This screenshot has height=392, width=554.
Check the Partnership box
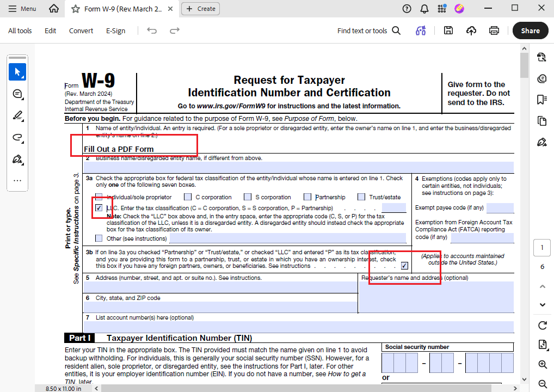click(307, 197)
